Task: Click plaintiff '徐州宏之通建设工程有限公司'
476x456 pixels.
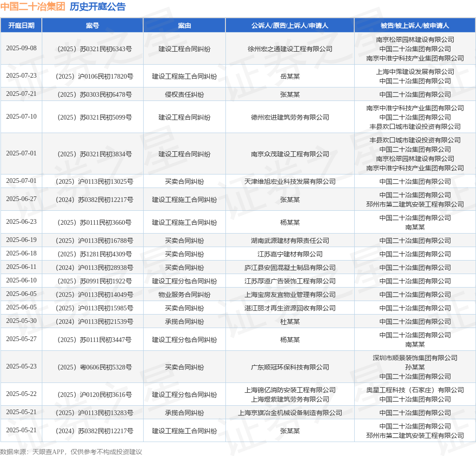Action: [290, 49]
